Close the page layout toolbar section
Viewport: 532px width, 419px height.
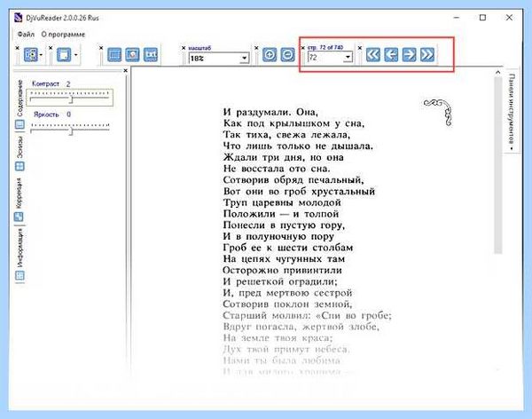coord(51,48)
